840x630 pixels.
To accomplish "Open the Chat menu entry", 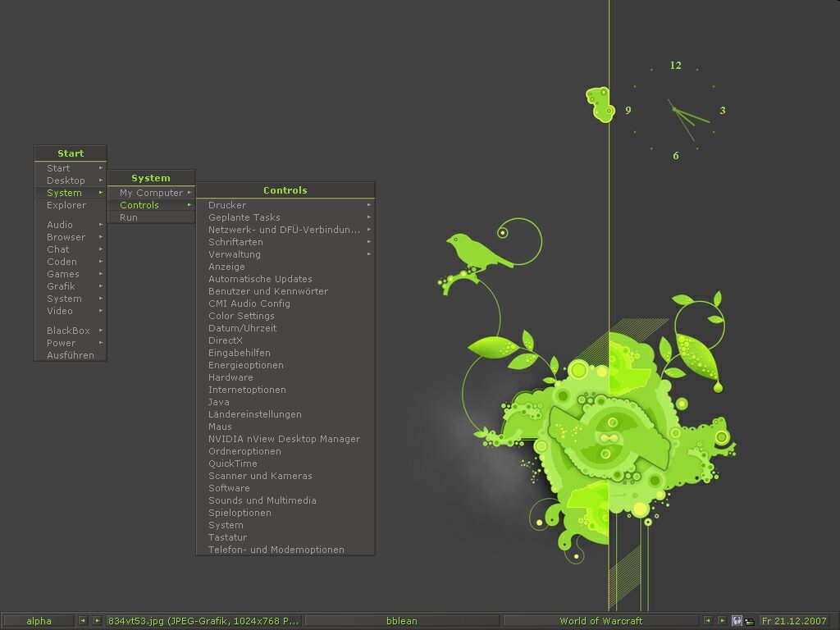I will 71,249.
